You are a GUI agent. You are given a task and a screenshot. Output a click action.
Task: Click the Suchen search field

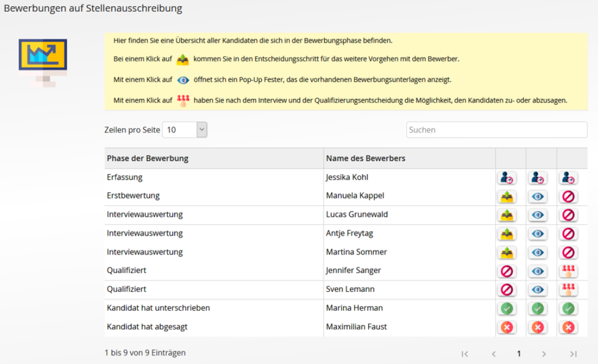(496, 130)
